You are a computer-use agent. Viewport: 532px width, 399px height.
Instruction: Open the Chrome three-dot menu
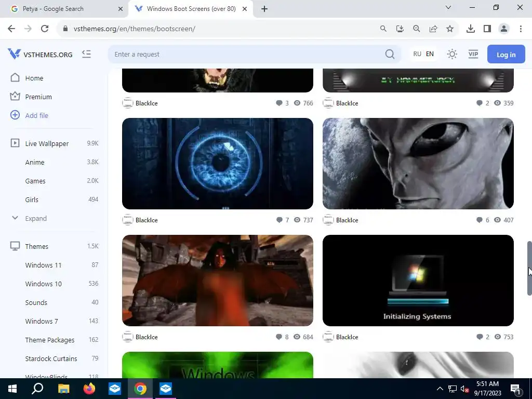click(x=521, y=29)
